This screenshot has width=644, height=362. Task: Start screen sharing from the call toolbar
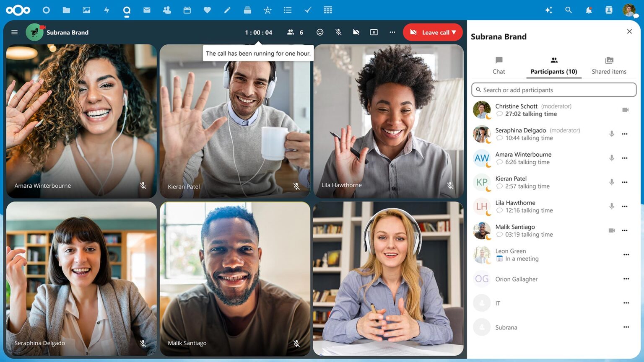[374, 32]
